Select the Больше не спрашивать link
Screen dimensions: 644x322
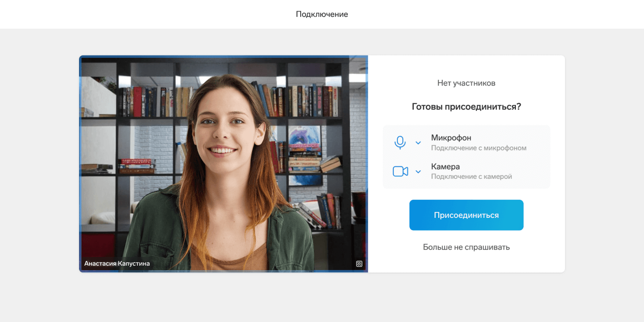coord(466,247)
